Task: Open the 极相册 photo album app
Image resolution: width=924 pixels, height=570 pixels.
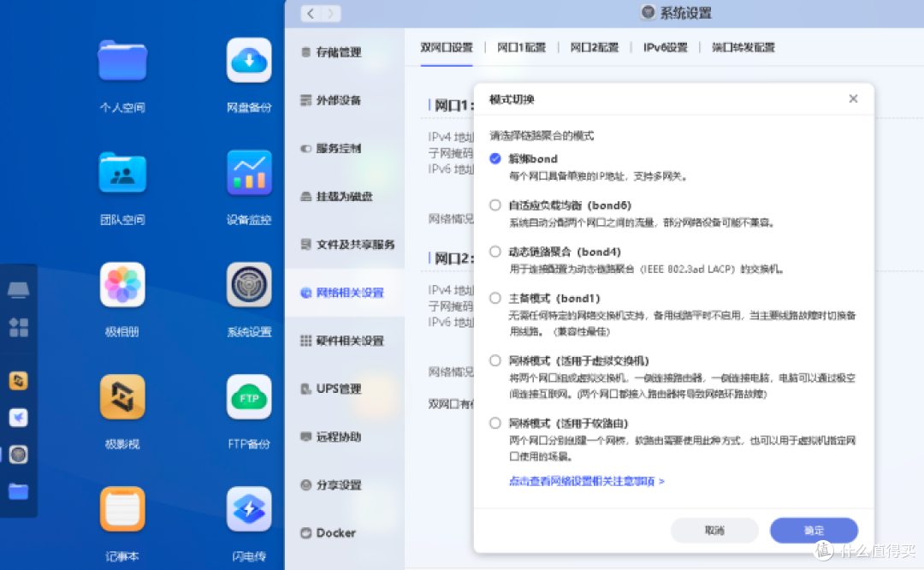Action: click(x=122, y=285)
